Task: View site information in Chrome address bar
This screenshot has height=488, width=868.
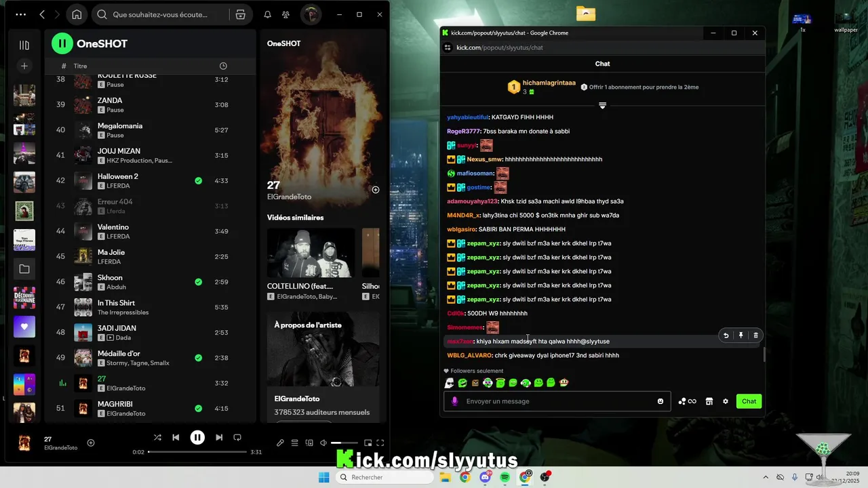Action: click(448, 47)
